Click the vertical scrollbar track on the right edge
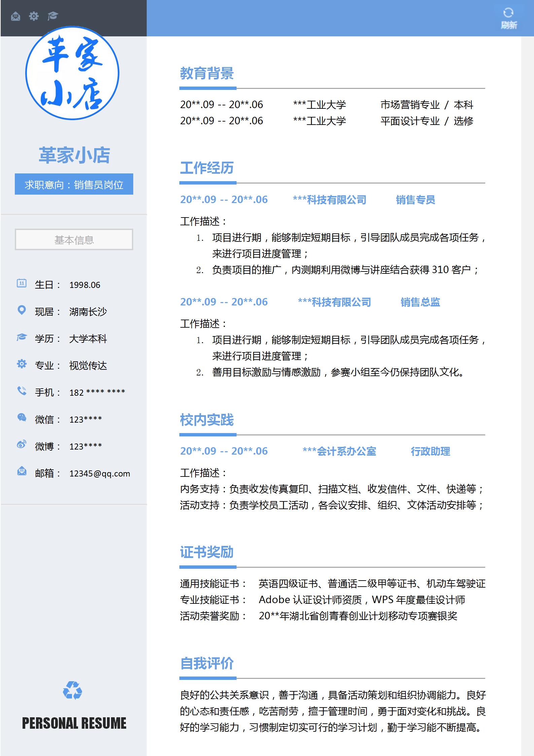 pyautogui.click(x=527, y=396)
